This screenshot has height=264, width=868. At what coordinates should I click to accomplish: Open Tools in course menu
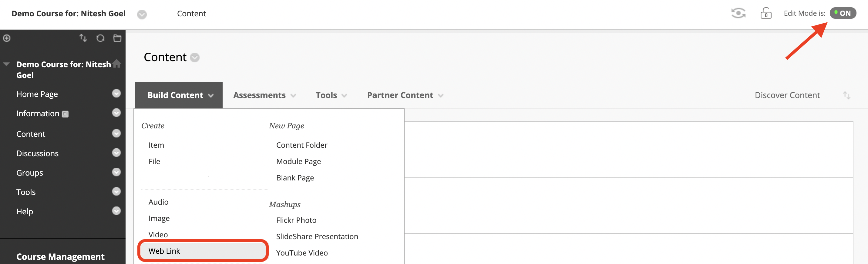(26, 192)
